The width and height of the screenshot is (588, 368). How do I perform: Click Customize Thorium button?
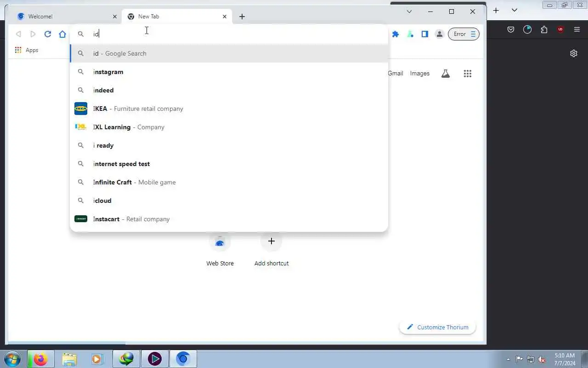[x=437, y=327]
